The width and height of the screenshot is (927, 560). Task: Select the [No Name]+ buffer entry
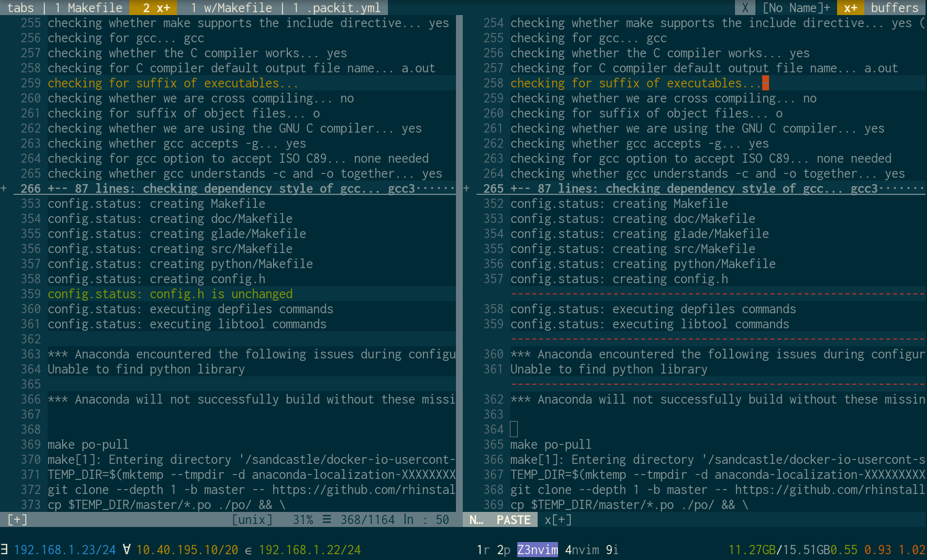pos(796,7)
